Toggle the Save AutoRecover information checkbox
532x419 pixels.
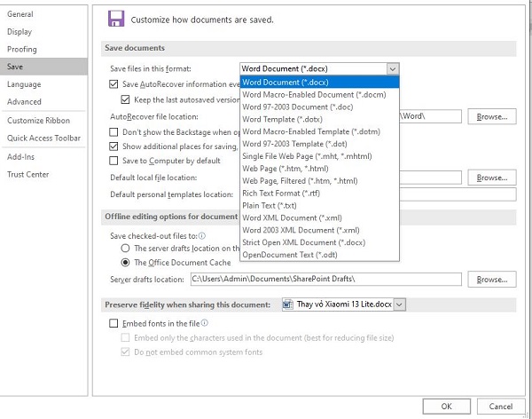113,84
